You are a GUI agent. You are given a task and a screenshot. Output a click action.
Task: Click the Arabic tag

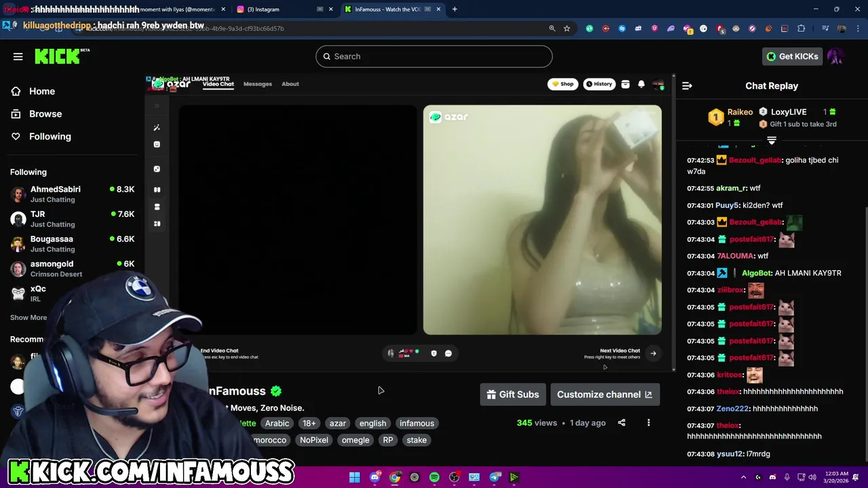(x=277, y=423)
